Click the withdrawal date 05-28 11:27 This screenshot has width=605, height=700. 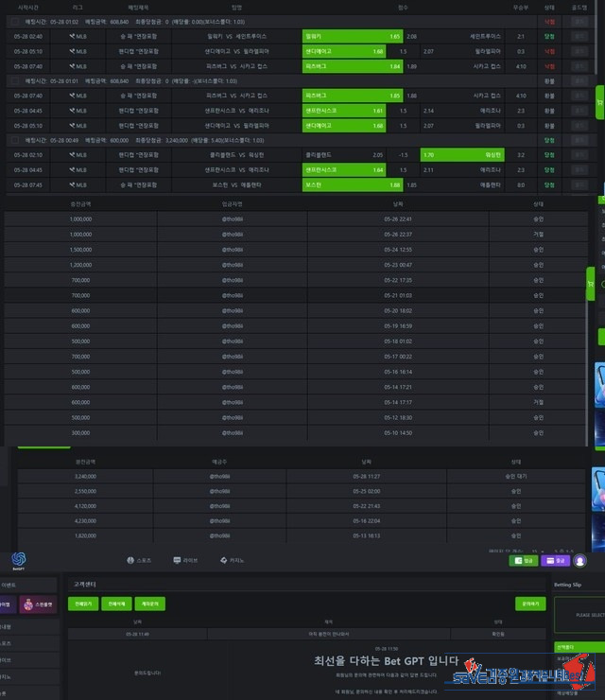click(x=366, y=477)
